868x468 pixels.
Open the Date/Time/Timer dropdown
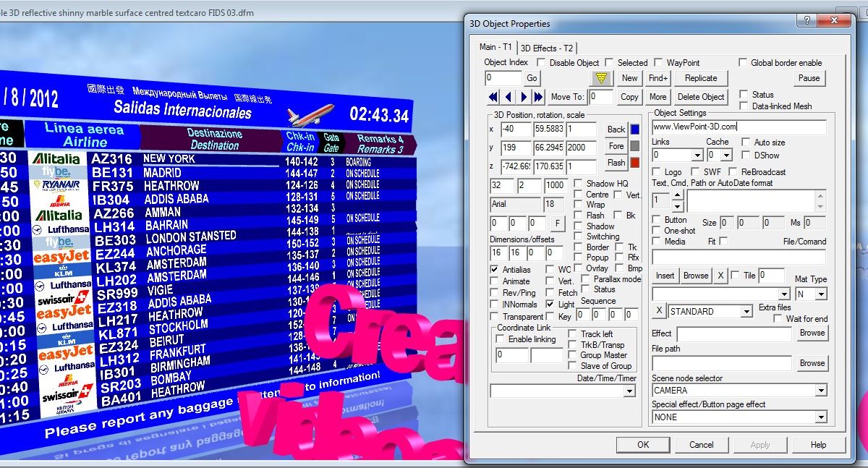[629, 391]
